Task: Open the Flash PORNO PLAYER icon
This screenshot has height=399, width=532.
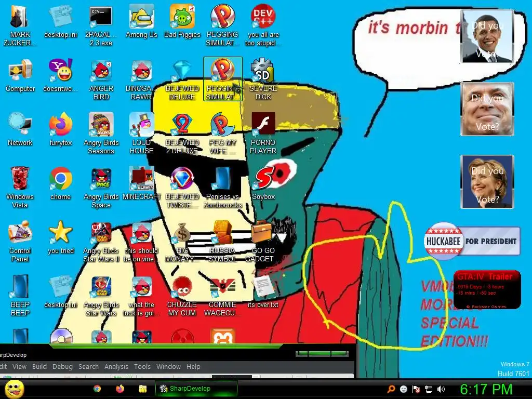Action: click(x=263, y=134)
